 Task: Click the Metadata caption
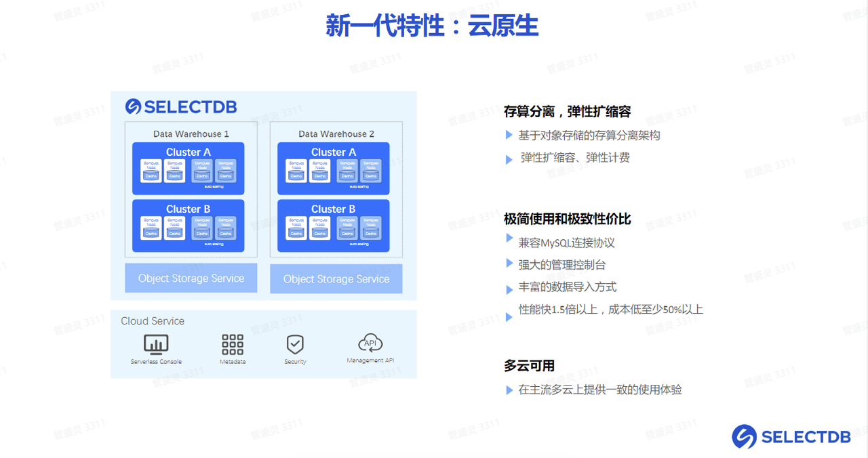pyautogui.click(x=233, y=362)
